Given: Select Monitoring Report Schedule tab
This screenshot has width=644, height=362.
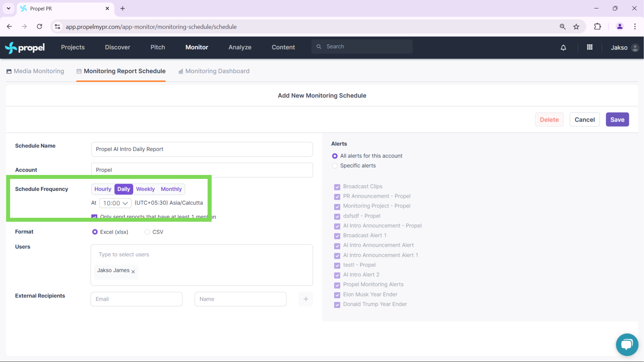Looking at the screenshot, I should pos(121,71).
